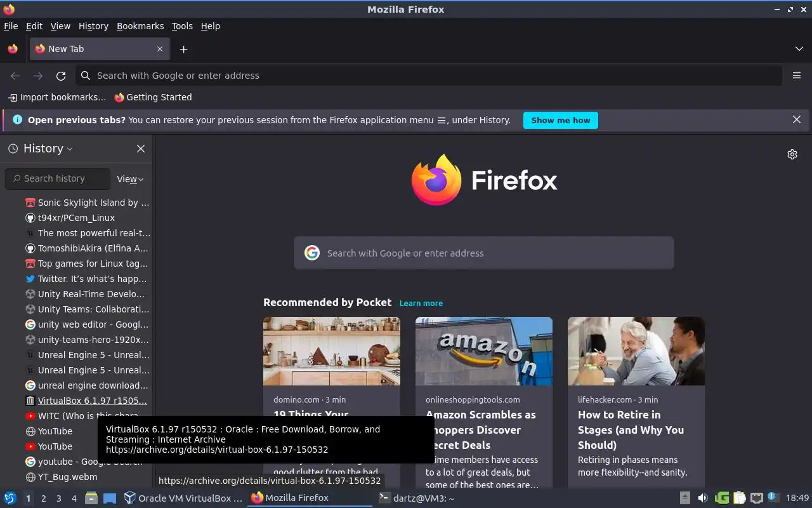Switch to Oracle VM VirtualBox taskbar window

point(183,498)
